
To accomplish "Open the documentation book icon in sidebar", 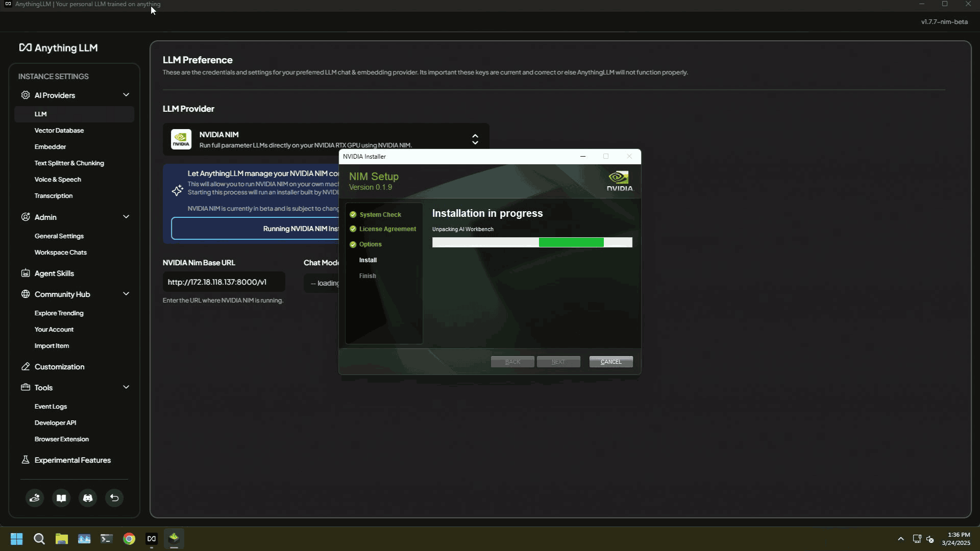I will click(61, 498).
